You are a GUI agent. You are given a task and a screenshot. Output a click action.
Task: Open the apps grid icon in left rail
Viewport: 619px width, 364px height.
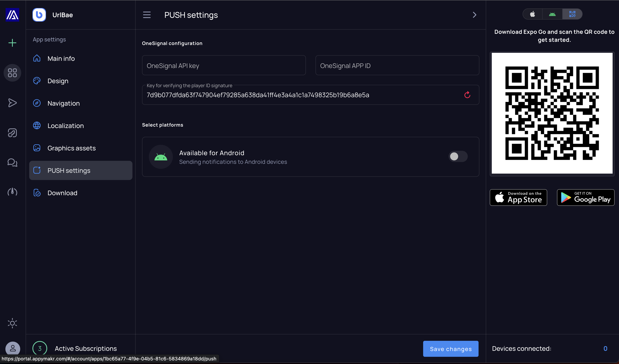(x=12, y=73)
